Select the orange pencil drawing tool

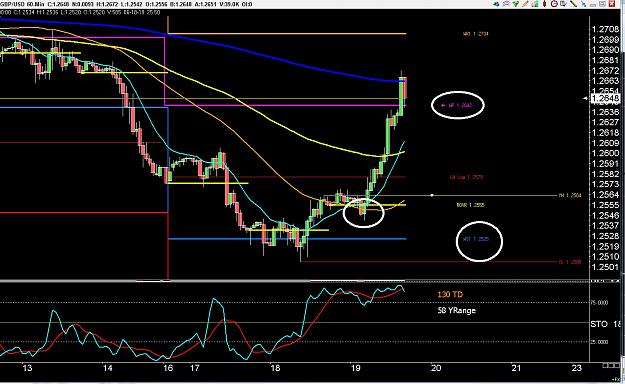(x=525, y=4)
